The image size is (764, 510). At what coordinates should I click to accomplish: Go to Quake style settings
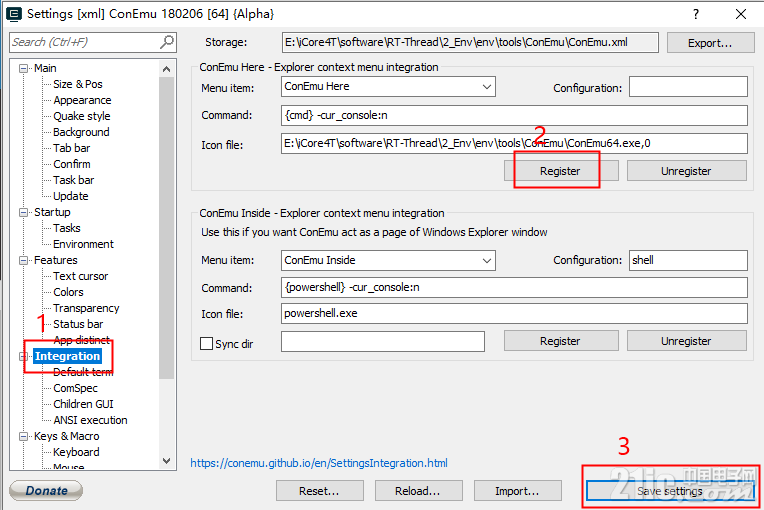tap(82, 116)
